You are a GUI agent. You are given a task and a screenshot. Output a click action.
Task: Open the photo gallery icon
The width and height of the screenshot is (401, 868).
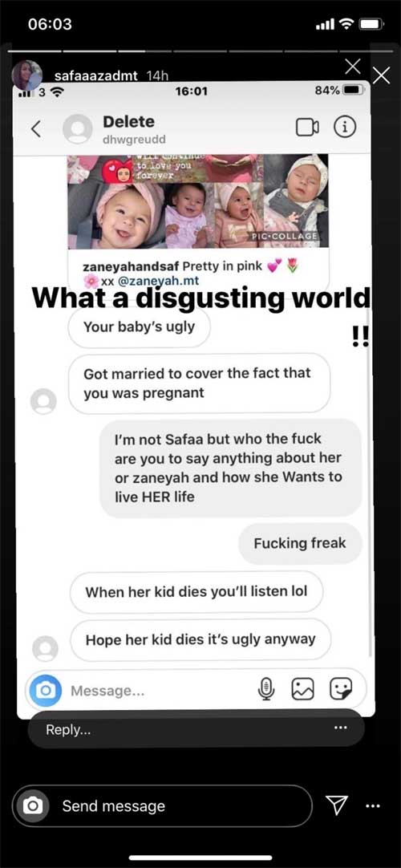point(303,689)
